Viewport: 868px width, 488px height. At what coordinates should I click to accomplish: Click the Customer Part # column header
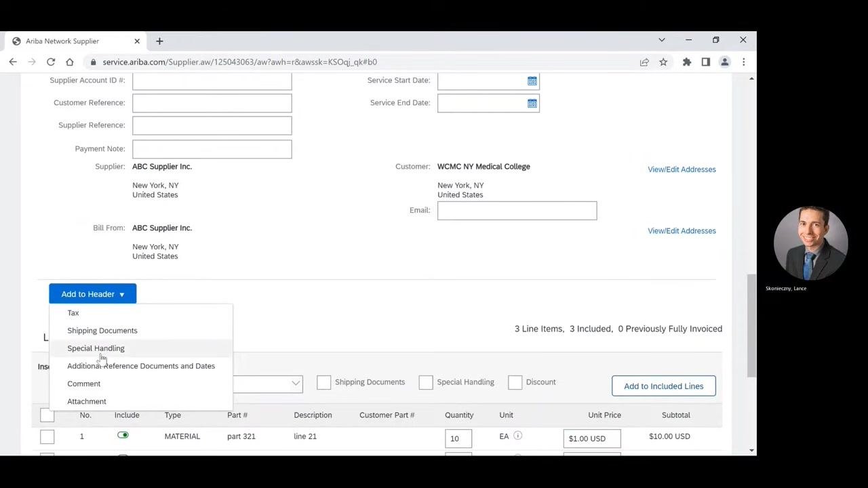387,415
